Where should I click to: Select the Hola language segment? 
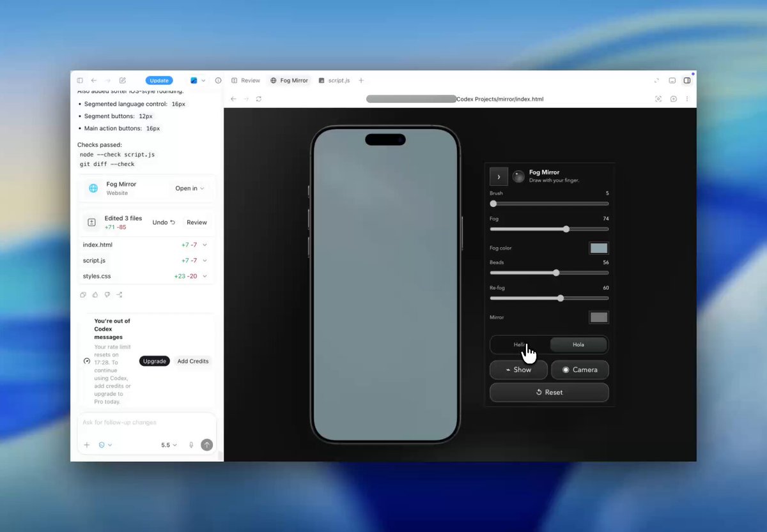click(x=578, y=345)
